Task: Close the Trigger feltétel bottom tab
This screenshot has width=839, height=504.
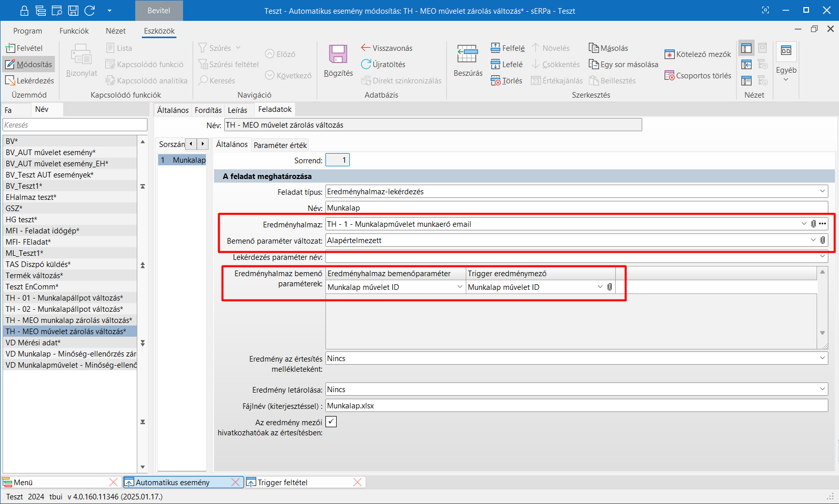Action: [357, 482]
